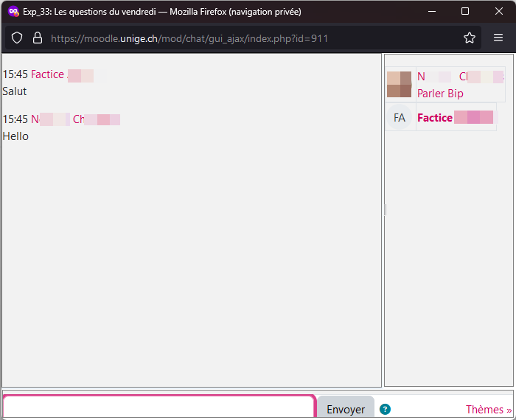The height and width of the screenshot is (420, 516).
Task: Bookmark this page with the star icon
Action: tap(470, 38)
